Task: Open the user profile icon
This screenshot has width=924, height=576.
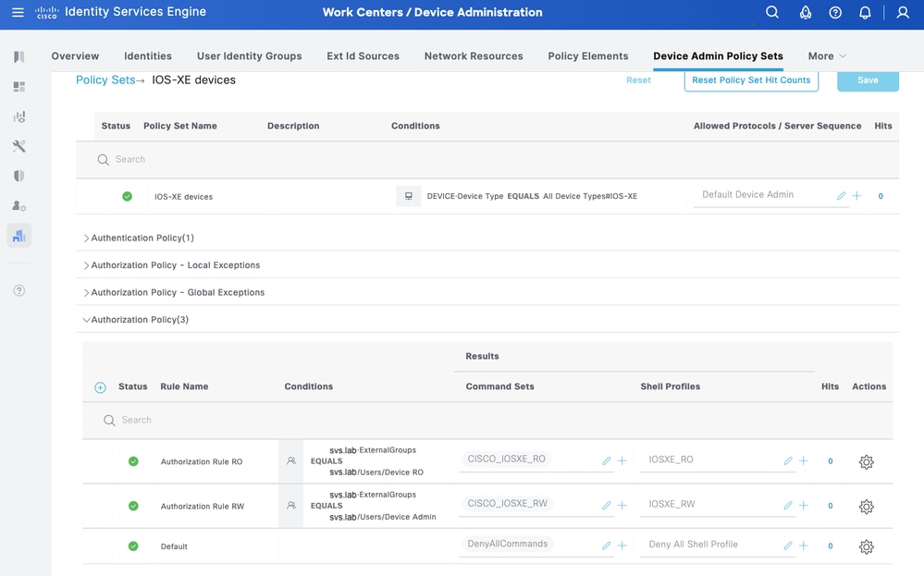Action: click(903, 13)
